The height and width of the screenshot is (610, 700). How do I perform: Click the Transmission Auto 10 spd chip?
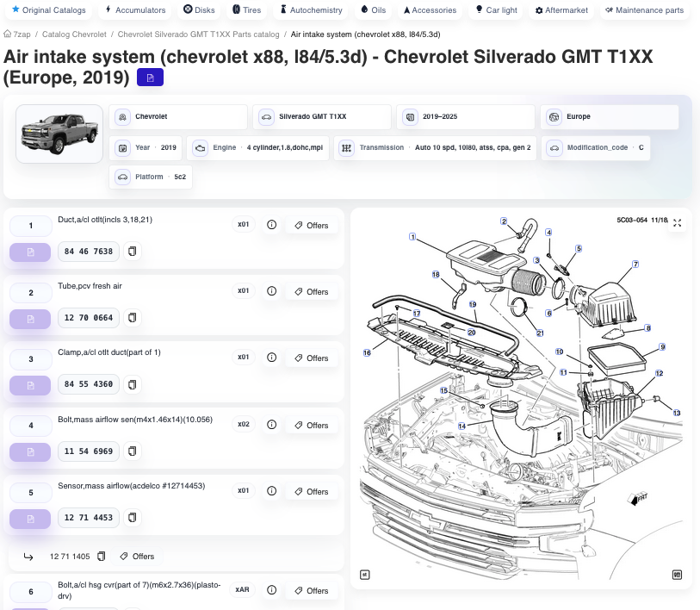coord(436,147)
